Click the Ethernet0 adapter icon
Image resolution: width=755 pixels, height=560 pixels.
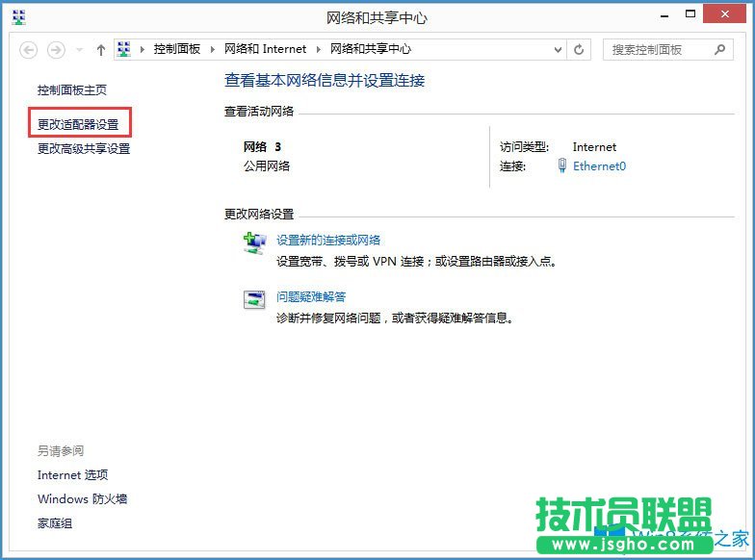tap(561, 165)
